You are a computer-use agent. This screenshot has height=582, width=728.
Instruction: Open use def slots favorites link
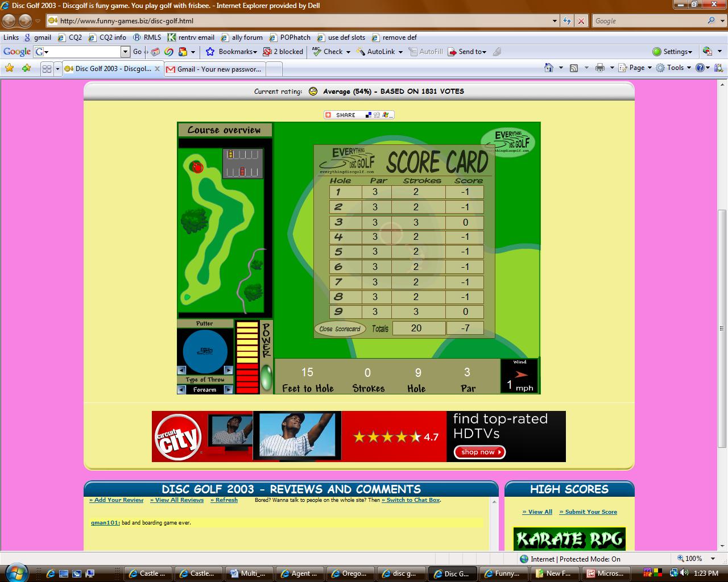coord(341,38)
